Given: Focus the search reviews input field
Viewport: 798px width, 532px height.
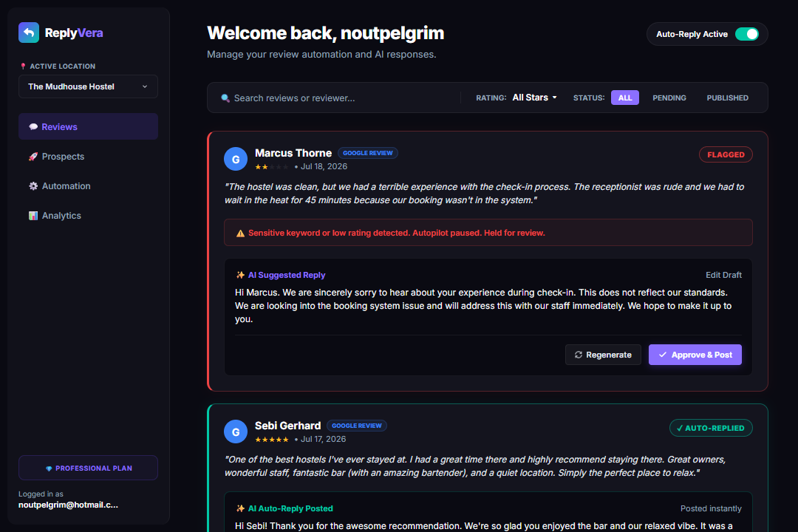Looking at the screenshot, I should [x=338, y=98].
